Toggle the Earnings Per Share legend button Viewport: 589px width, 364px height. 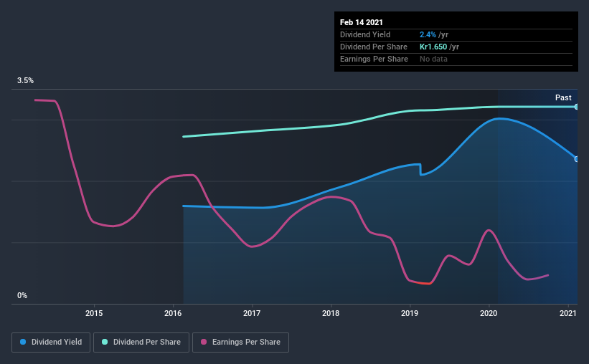(x=240, y=343)
